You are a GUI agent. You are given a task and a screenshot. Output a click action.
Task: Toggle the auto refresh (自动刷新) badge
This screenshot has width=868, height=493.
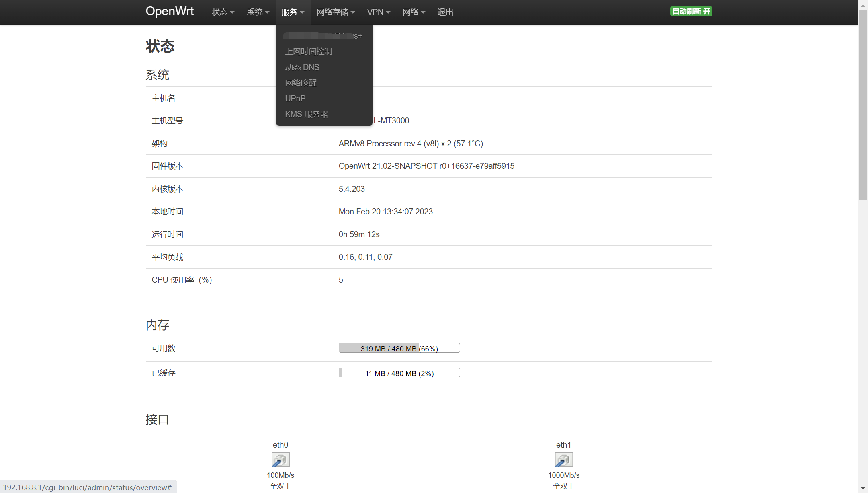tap(691, 11)
